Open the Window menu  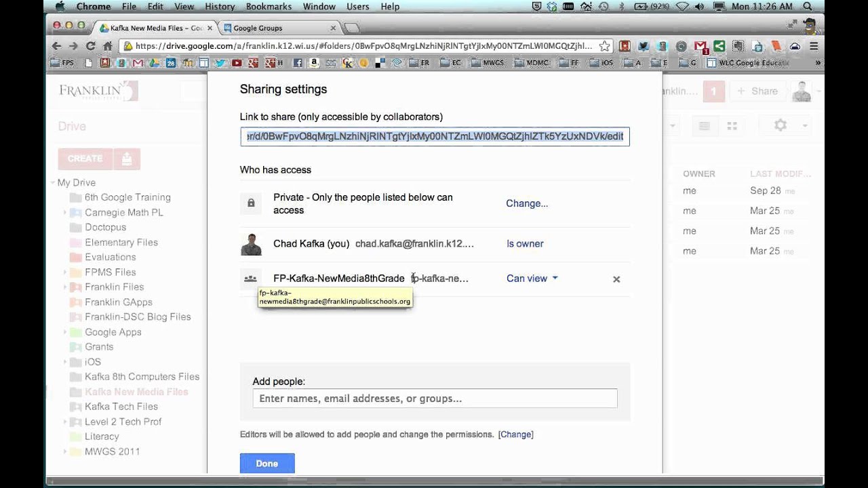pos(319,6)
